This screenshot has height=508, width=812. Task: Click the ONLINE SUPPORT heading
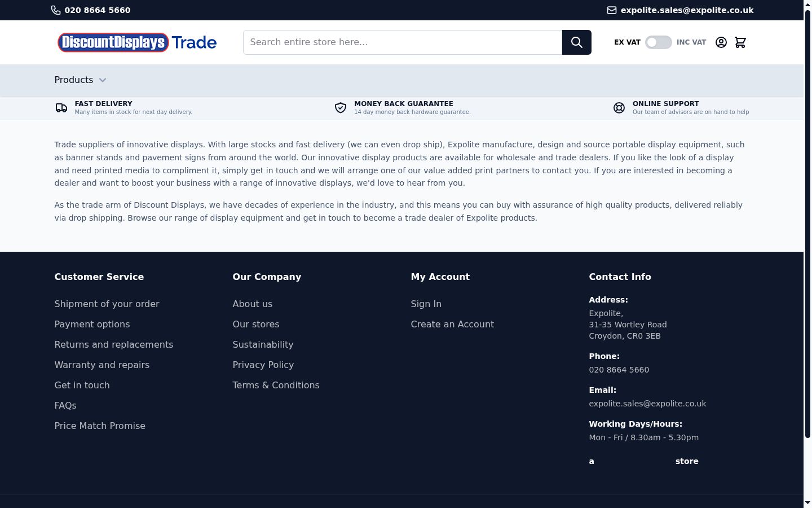pyautogui.click(x=666, y=104)
